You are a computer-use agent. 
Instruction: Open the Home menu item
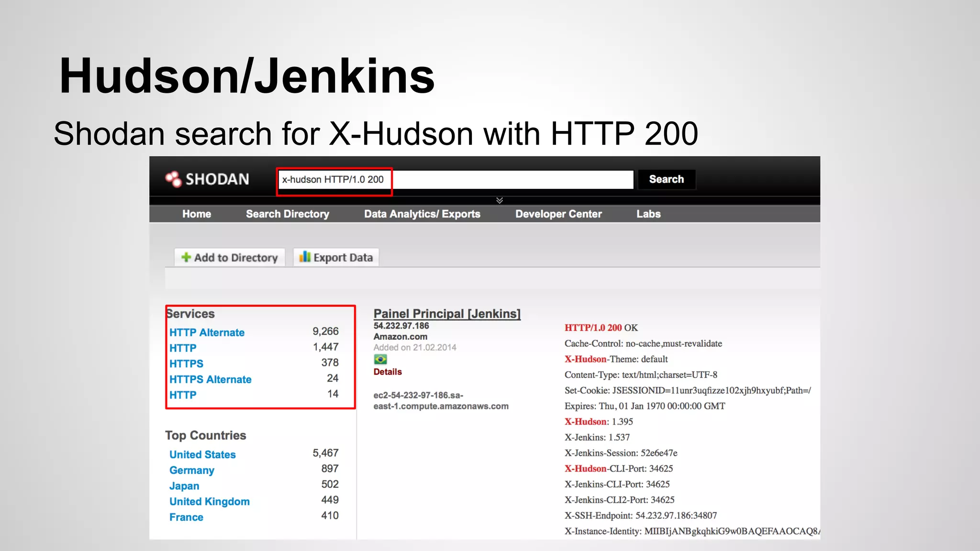click(197, 214)
